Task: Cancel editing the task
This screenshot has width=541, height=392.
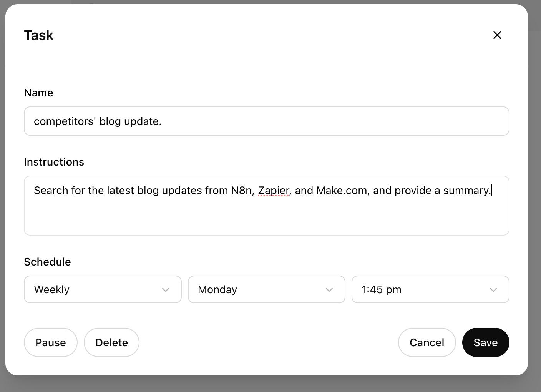Action: (426, 342)
